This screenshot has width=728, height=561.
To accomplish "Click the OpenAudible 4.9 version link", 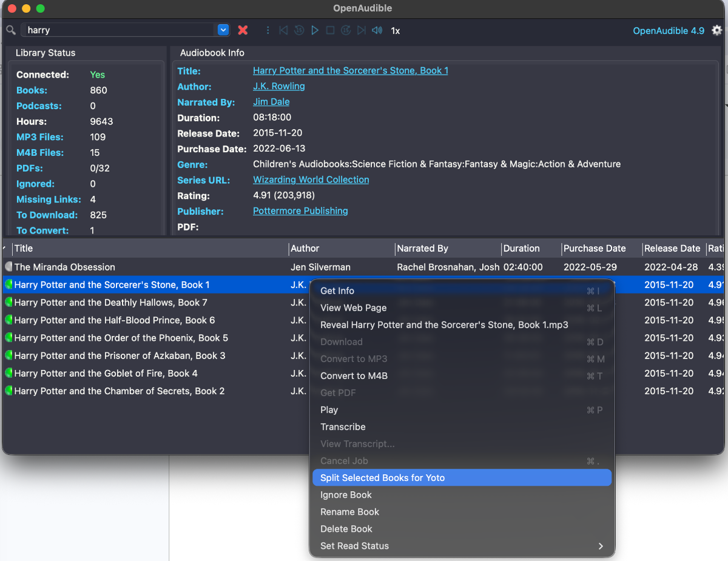I will [x=669, y=31].
